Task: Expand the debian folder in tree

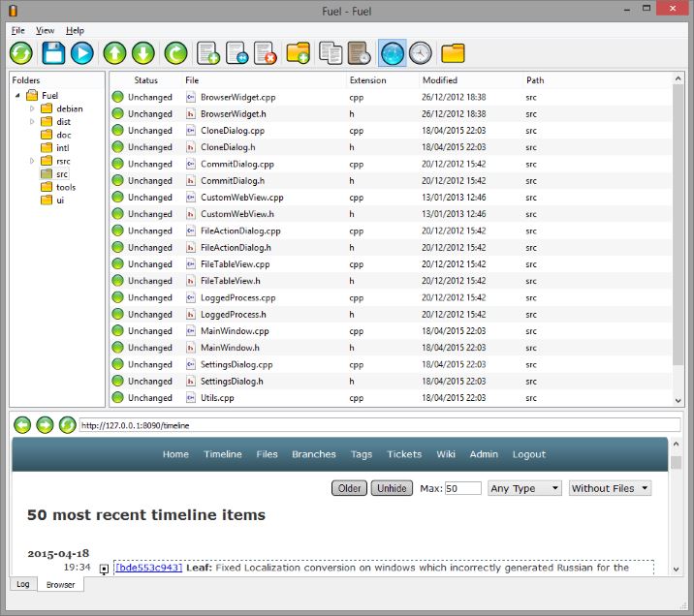Action: point(32,108)
